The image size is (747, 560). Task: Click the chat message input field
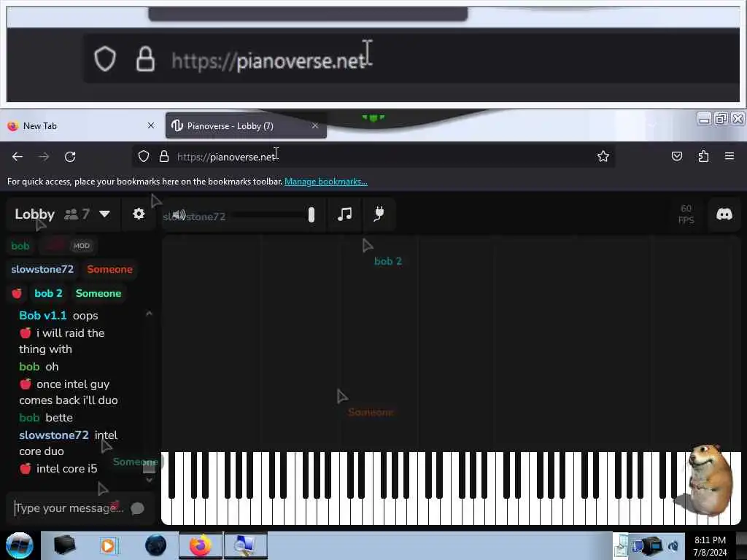(x=69, y=508)
